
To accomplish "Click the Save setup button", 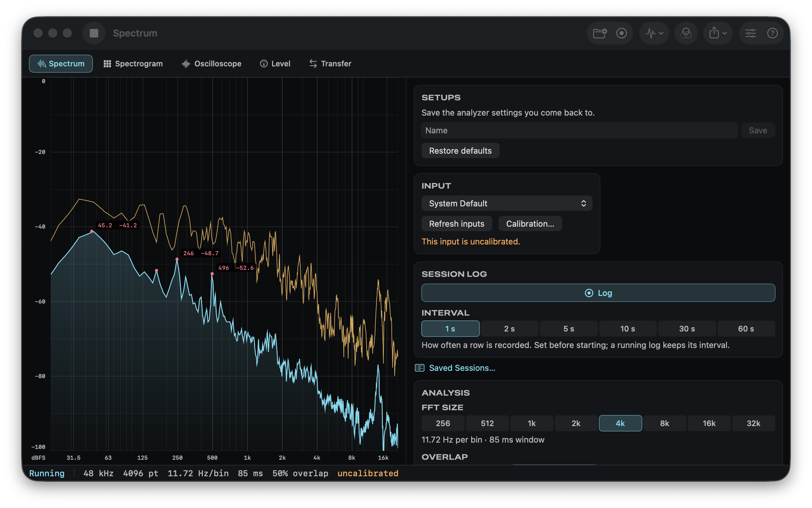I will point(758,130).
